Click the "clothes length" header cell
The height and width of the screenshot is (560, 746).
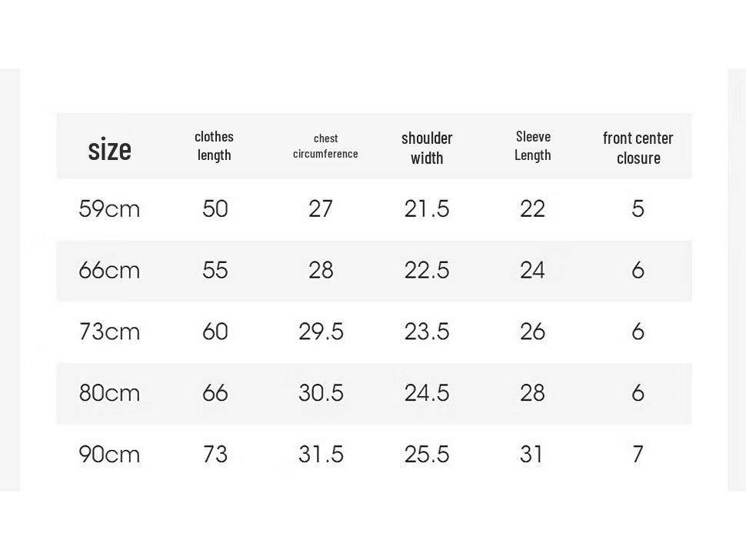point(214,145)
